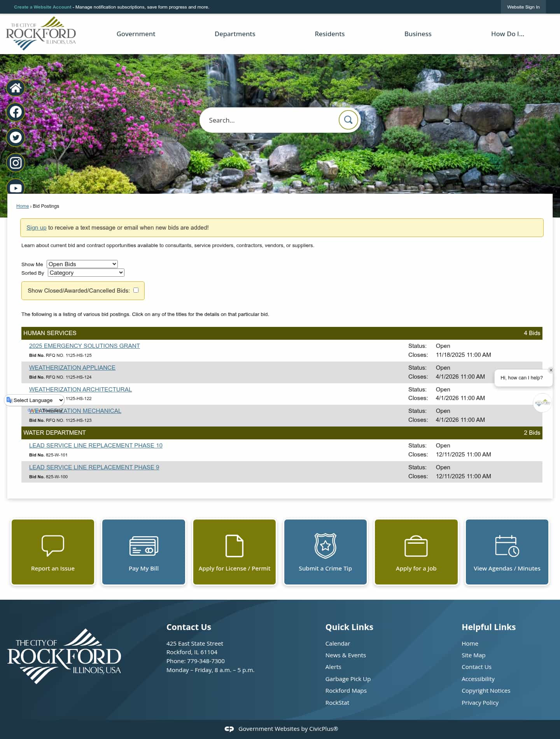Open Garbage Pick Up quick link
Image resolution: width=560 pixels, height=739 pixels.
[348, 679]
